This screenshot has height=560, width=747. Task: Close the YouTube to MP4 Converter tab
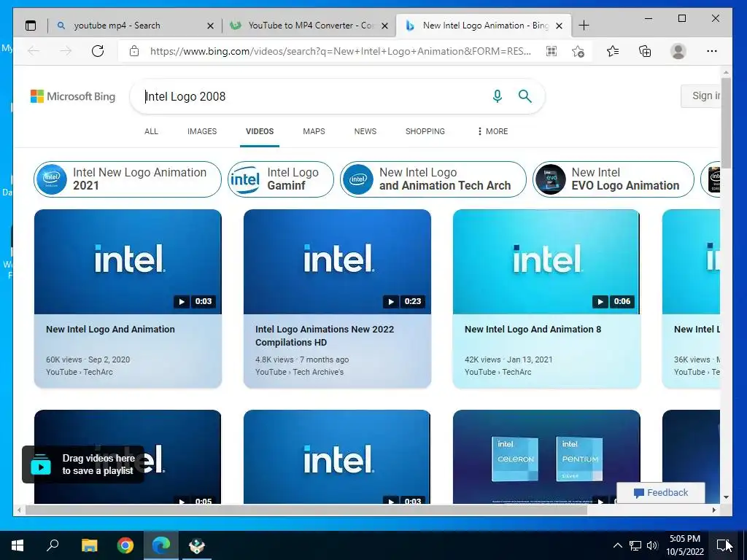coord(385,26)
